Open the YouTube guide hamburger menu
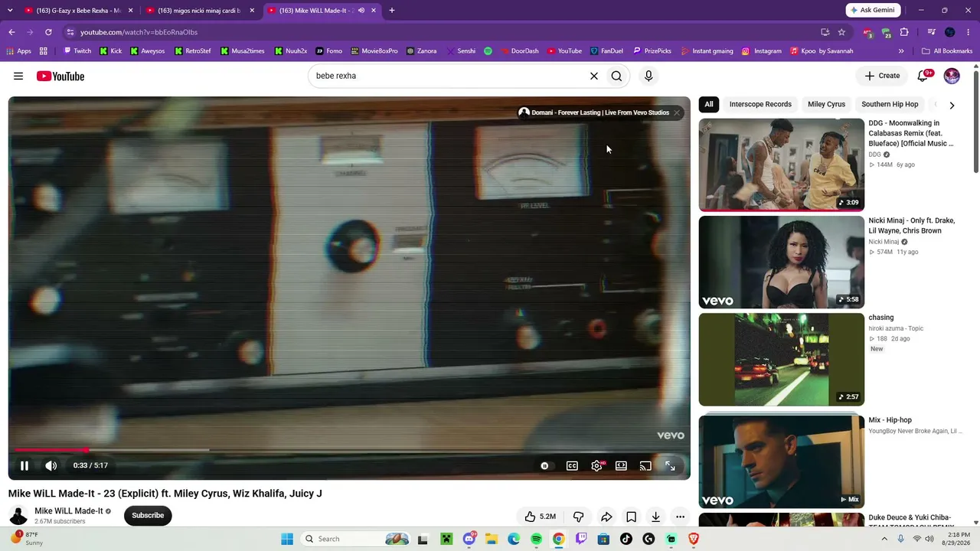The height and width of the screenshot is (551, 980). click(x=18, y=76)
